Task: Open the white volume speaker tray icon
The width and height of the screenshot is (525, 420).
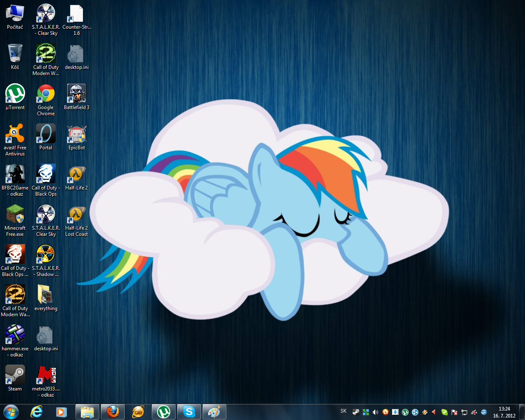Action: (x=376, y=412)
